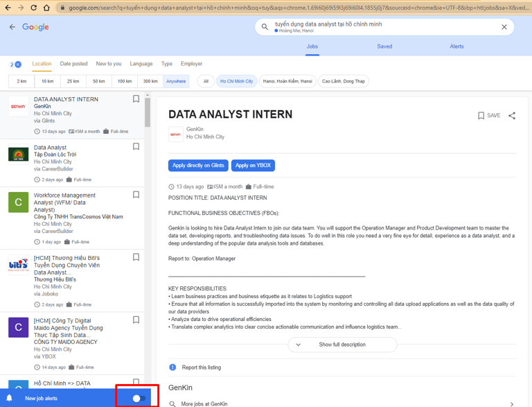Click the More jobs magnifier icon

[172, 404]
